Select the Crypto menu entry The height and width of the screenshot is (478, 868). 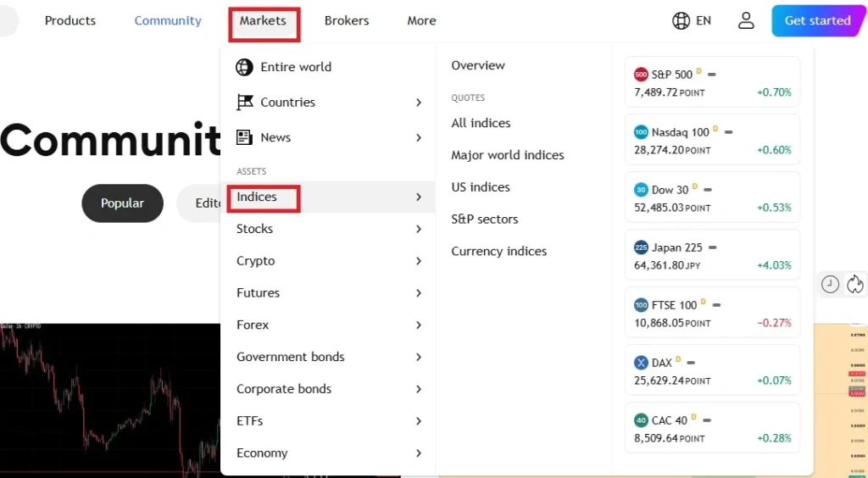click(x=328, y=261)
